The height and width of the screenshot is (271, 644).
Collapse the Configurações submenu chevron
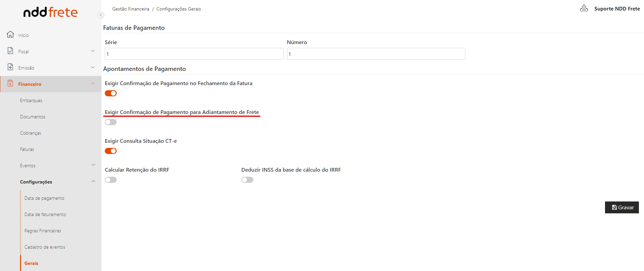93,181
